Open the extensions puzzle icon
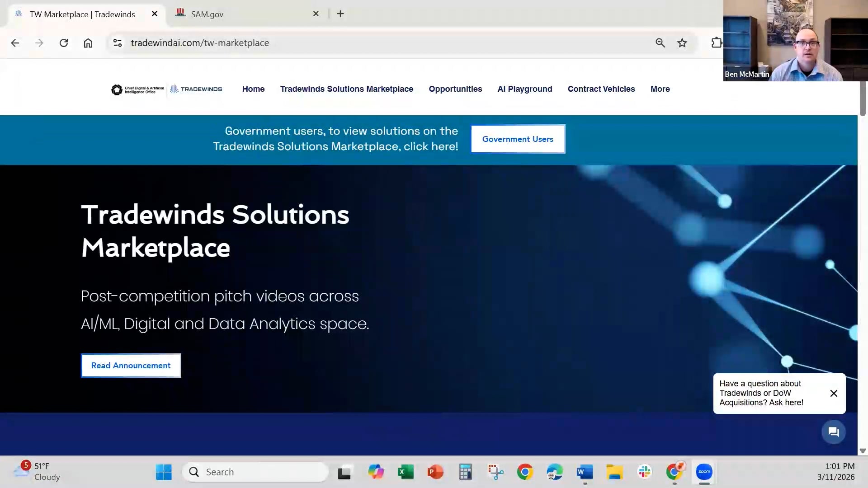 pyautogui.click(x=717, y=43)
